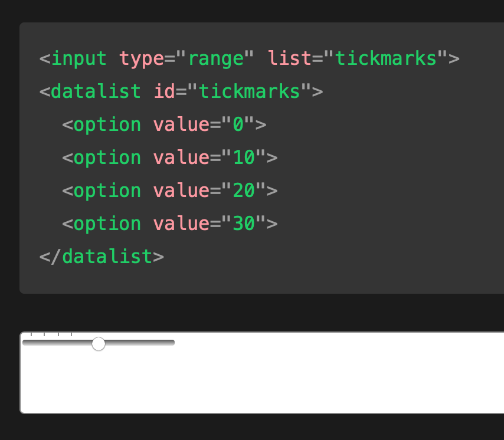
Task: Click the closing </datalist> tag
Action: [x=102, y=257]
